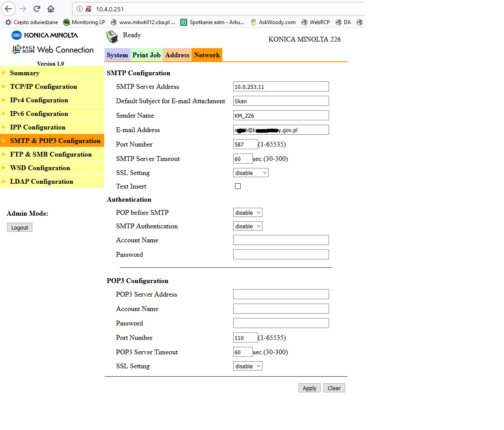
Task: Enable the Text Insert checkbox
Action: [238, 186]
